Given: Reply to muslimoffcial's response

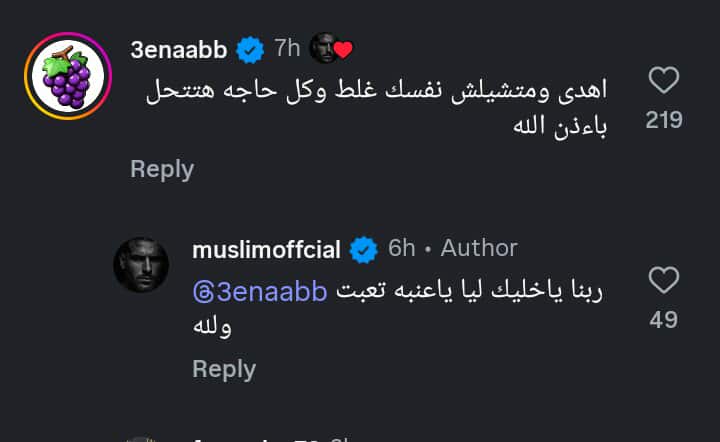Looking at the screenshot, I should 224,369.
